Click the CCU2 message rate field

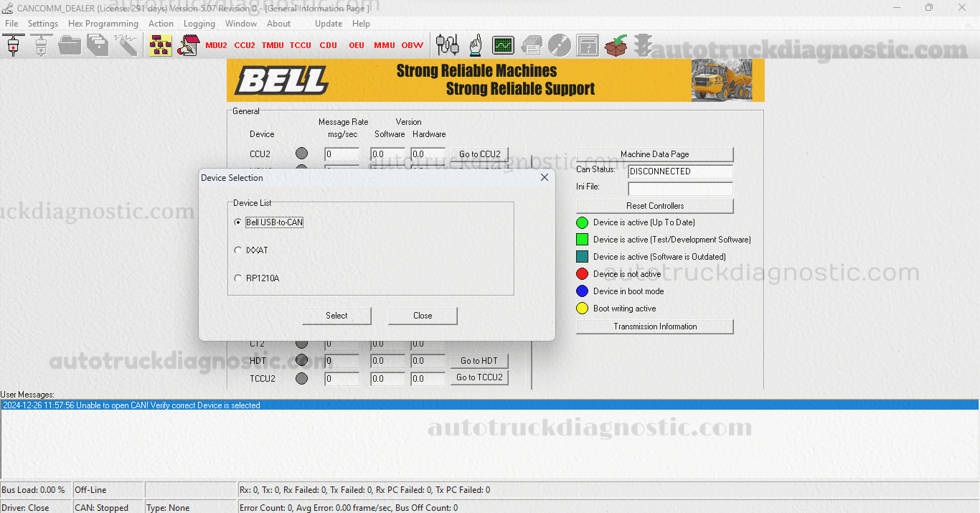(341, 154)
